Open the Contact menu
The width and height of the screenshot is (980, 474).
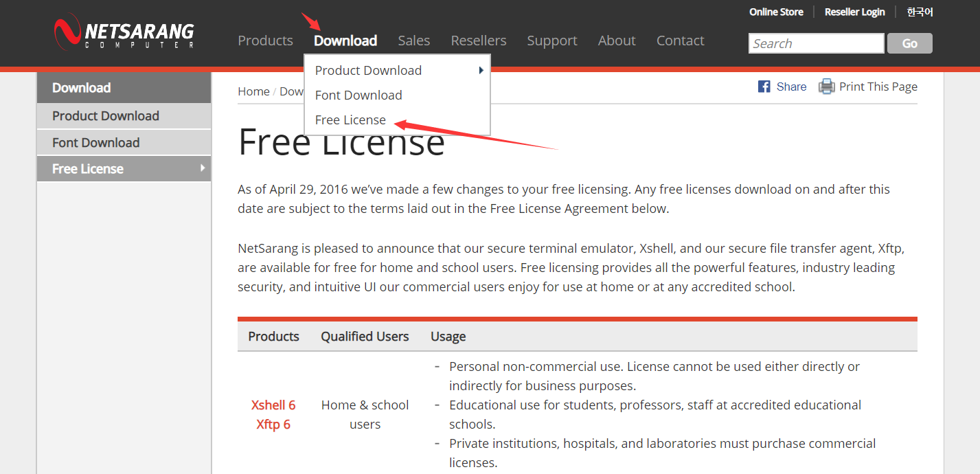pyautogui.click(x=681, y=41)
